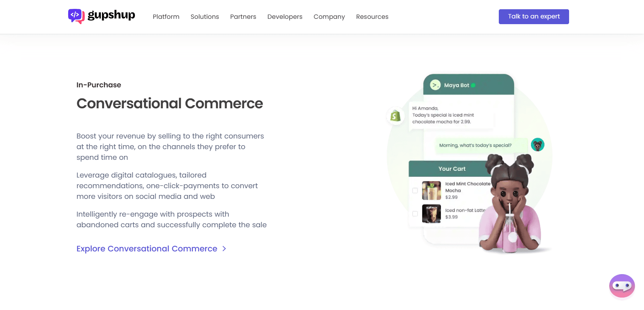
Task: Tick the Iced non-fat Latte checkbox
Action: [415, 214]
